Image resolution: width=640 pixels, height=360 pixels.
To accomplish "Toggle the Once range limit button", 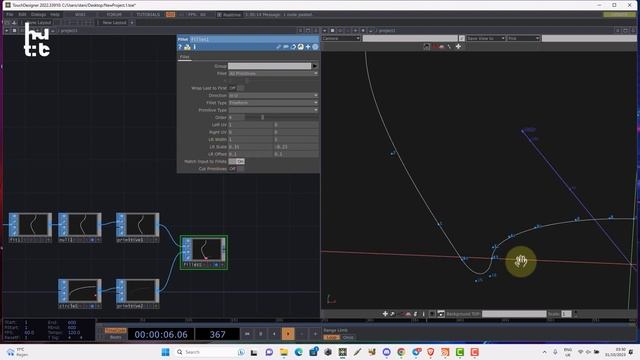I will (x=348, y=338).
